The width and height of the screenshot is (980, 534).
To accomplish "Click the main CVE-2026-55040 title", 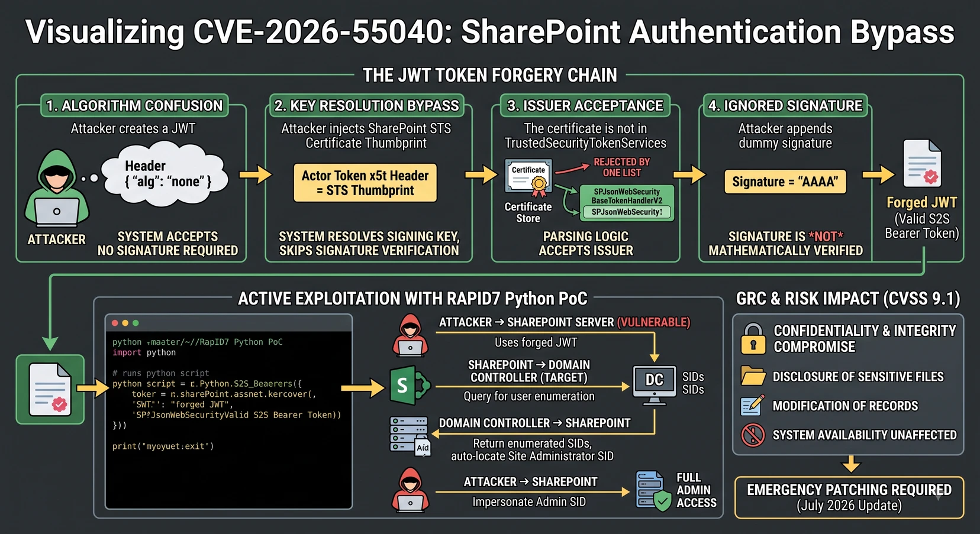I will [x=490, y=32].
